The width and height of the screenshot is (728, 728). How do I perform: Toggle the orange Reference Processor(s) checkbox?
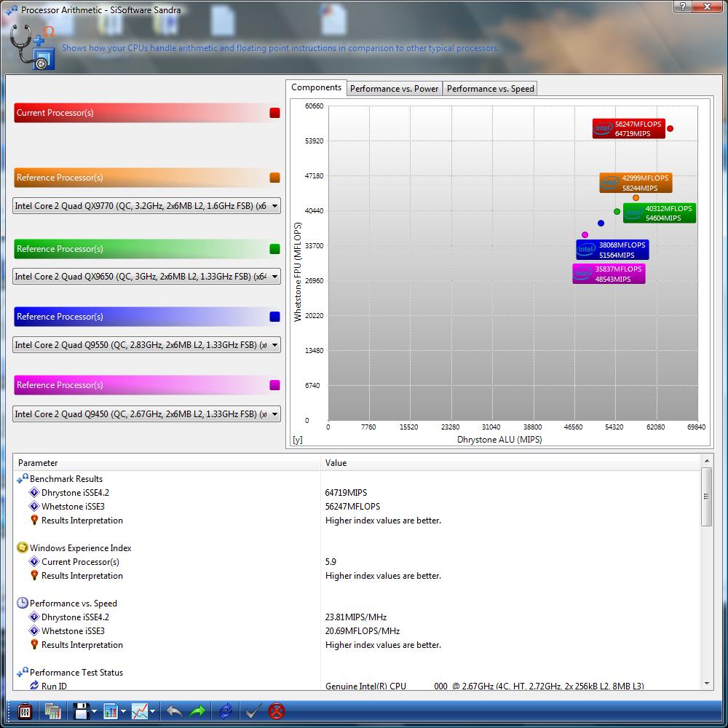274,178
